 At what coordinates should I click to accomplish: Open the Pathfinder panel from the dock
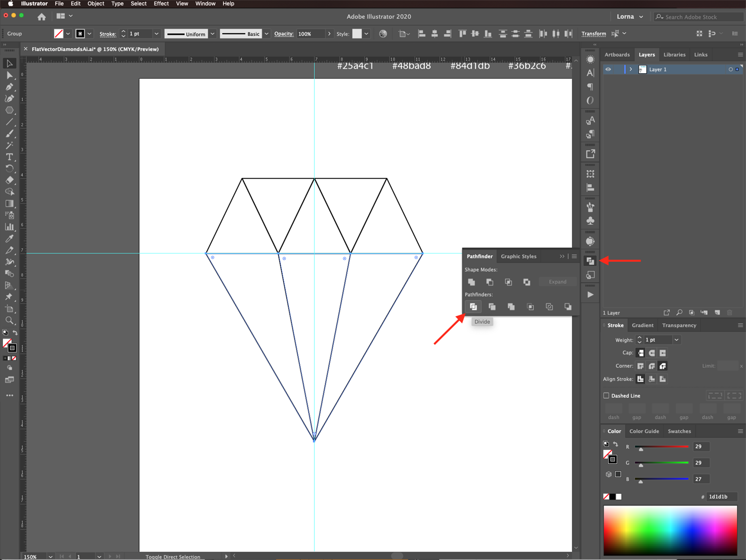point(590,261)
